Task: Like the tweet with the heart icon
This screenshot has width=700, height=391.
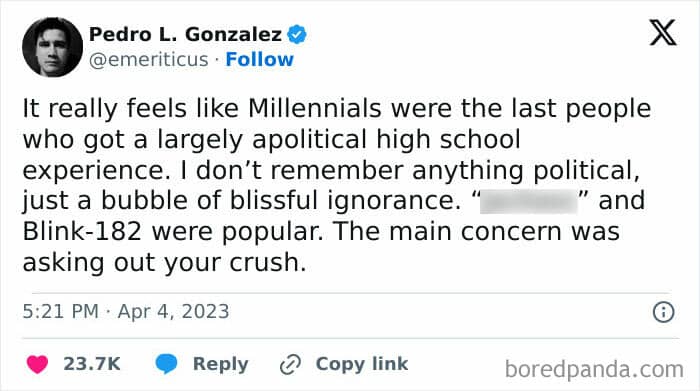Action: point(37,364)
